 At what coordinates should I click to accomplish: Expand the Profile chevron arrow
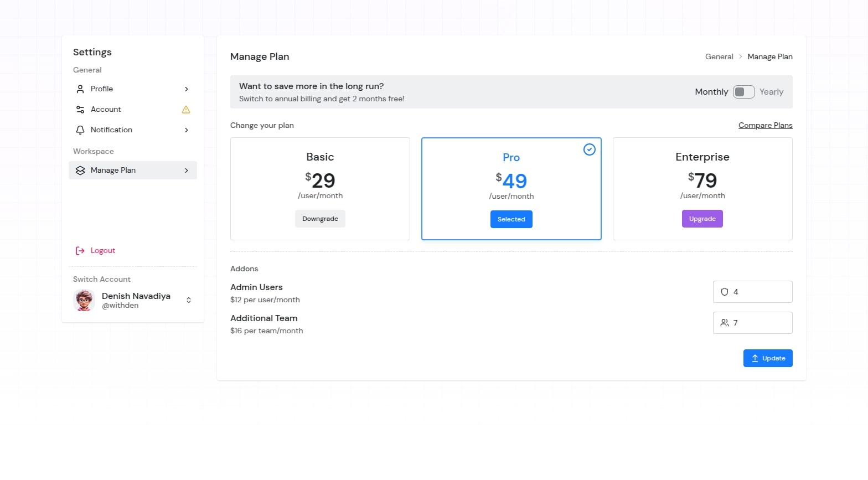(187, 89)
